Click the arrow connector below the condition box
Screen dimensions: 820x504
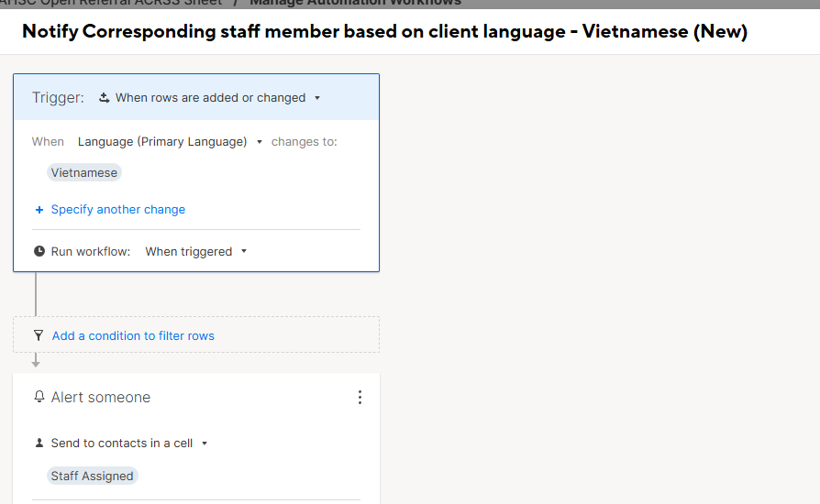point(36,360)
